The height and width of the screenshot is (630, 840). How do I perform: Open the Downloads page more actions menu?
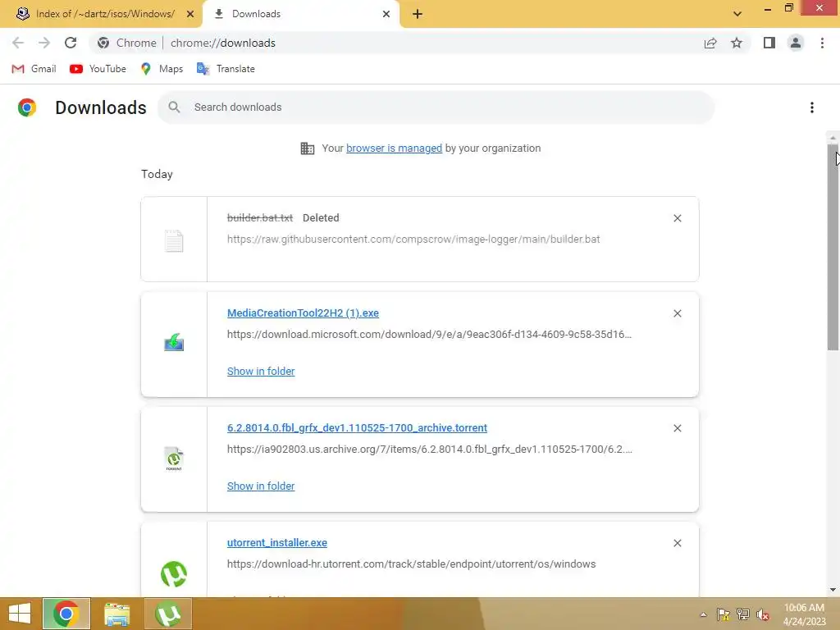812,107
